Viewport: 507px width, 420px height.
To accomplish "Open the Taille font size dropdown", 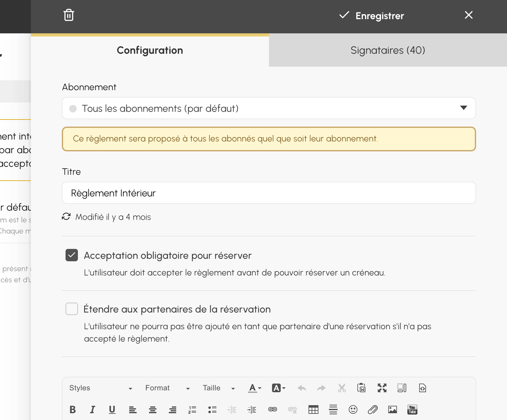I will 219,388.
